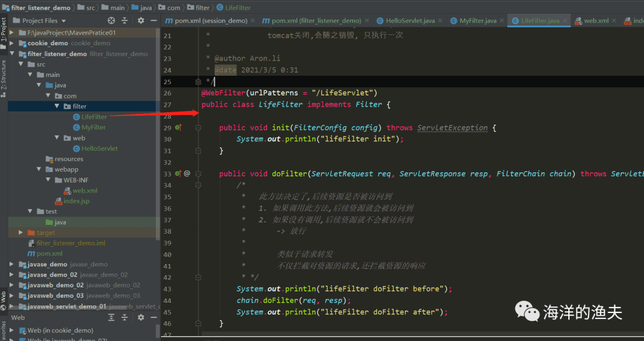Close the web.xml tab
The height and width of the screenshot is (341, 644).
click(614, 20)
